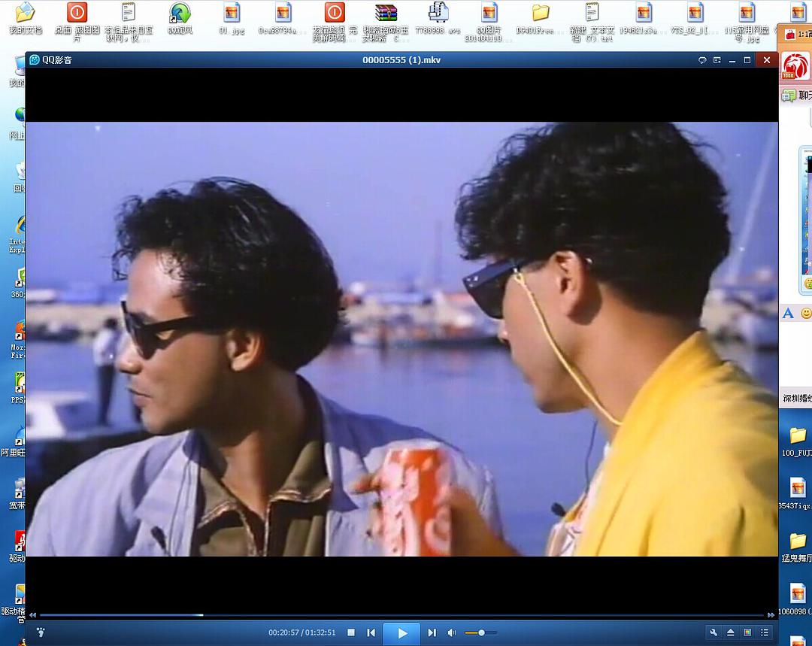Select the VTS_02 image file icon
812x646 pixels.
695,19
